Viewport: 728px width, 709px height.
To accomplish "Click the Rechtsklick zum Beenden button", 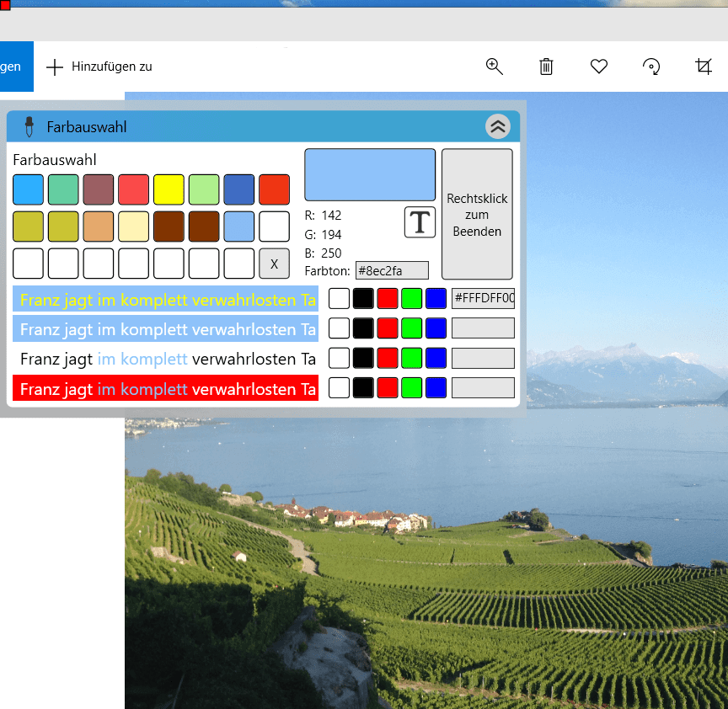I will pos(477,215).
